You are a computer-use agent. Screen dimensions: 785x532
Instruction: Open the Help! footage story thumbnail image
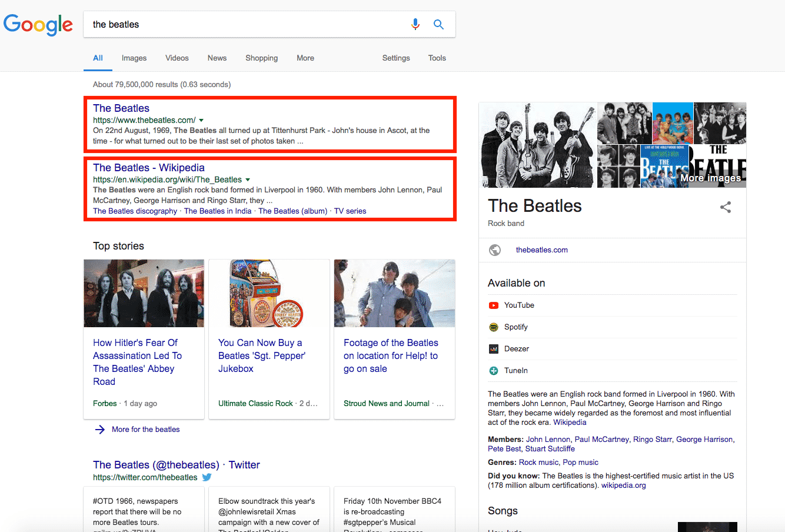click(x=394, y=293)
